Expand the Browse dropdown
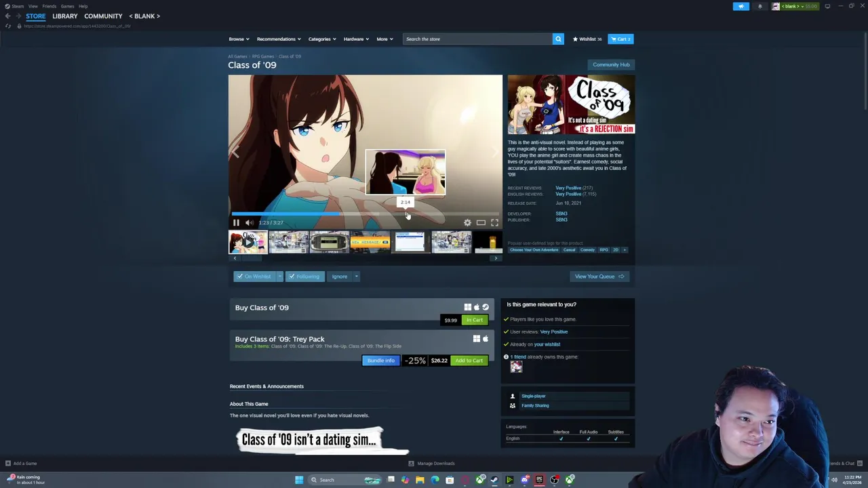 pos(239,39)
